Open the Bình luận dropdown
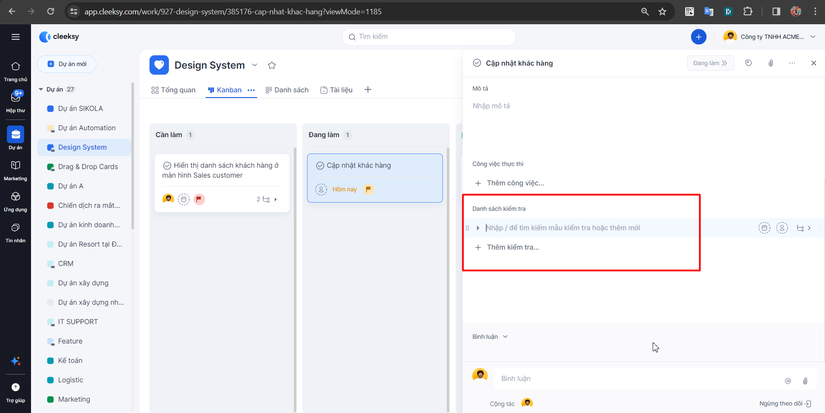Image resolution: width=825 pixels, height=413 pixels. point(490,337)
